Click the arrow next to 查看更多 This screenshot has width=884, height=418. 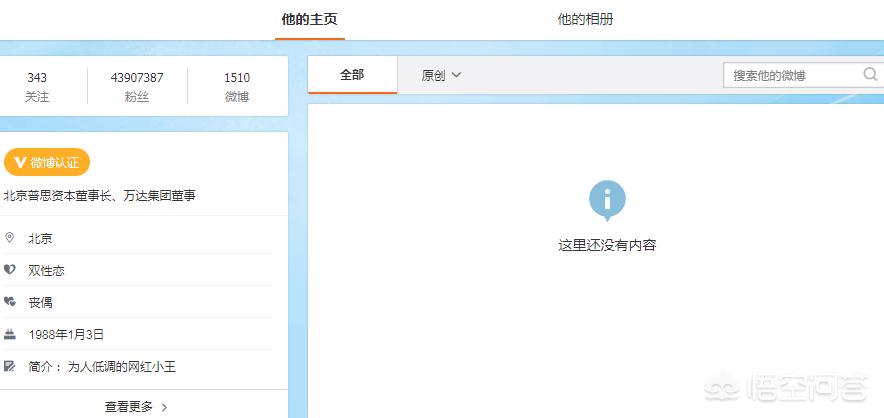pyautogui.click(x=164, y=406)
